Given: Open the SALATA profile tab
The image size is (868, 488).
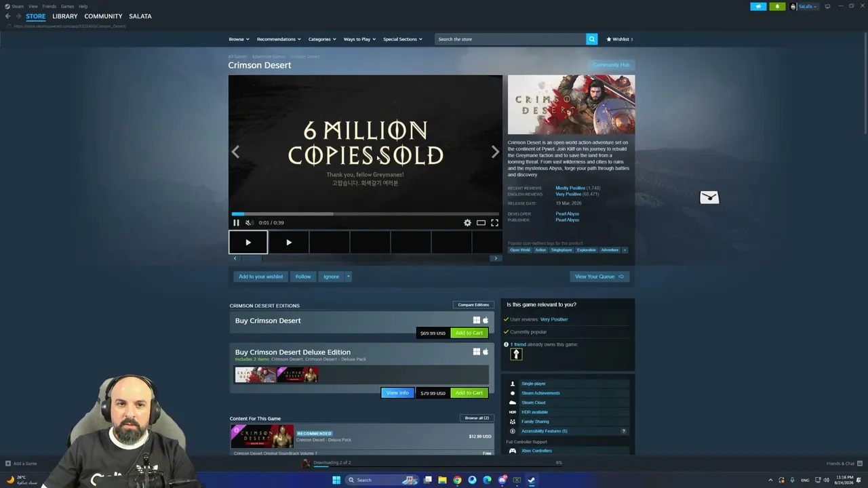Looking at the screenshot, I should 140,16.
